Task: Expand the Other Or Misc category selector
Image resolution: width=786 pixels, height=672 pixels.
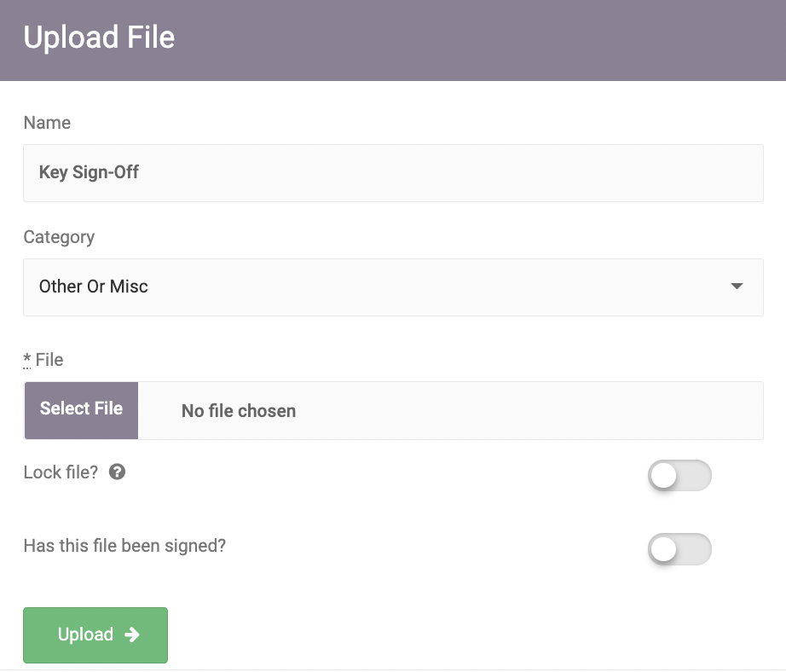Action: coord(393,287)
